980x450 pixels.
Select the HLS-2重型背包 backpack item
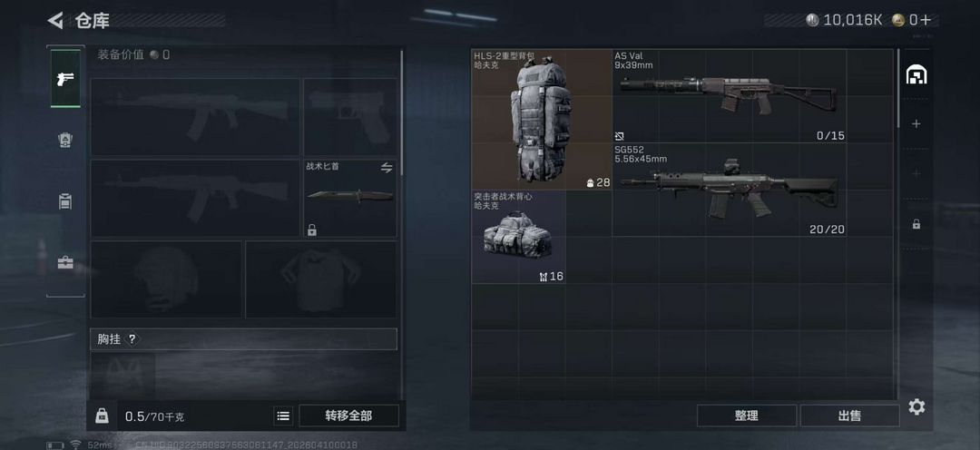(x=542, y=120)
